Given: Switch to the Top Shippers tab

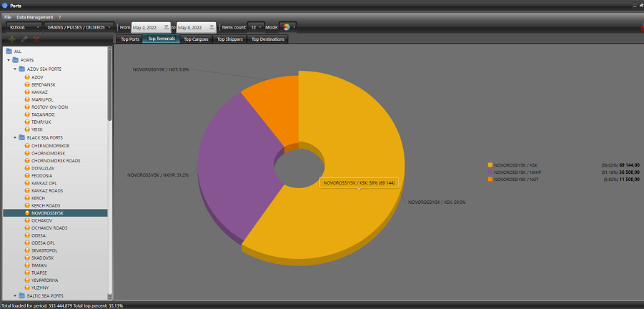Looking at the screenshot, I should 230,39.
